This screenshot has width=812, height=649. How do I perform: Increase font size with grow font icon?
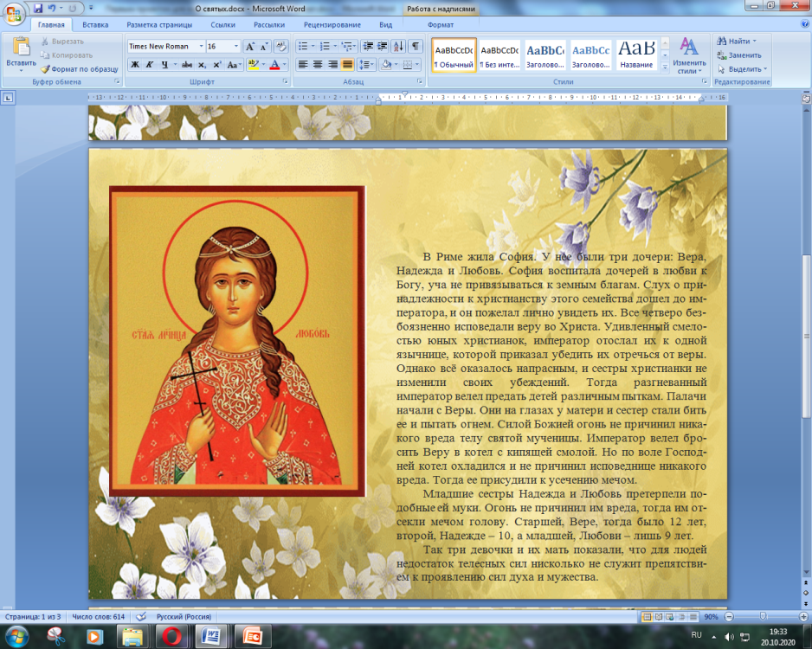coord(250,46)
